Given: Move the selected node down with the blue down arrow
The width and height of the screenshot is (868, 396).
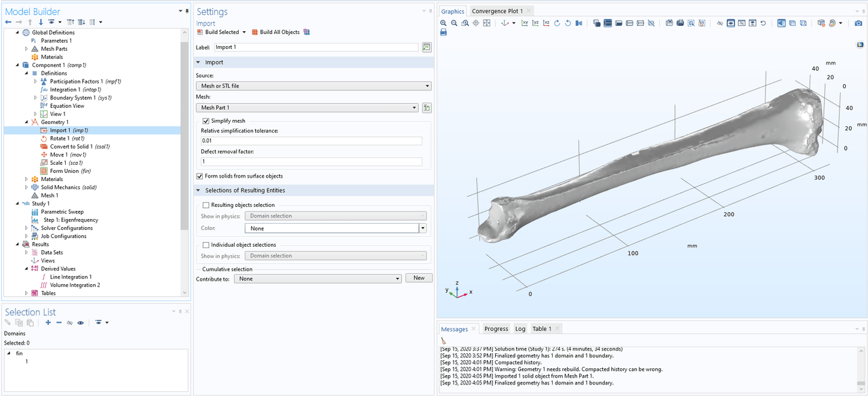Looking at the screenshot, I should pos(41,22).
